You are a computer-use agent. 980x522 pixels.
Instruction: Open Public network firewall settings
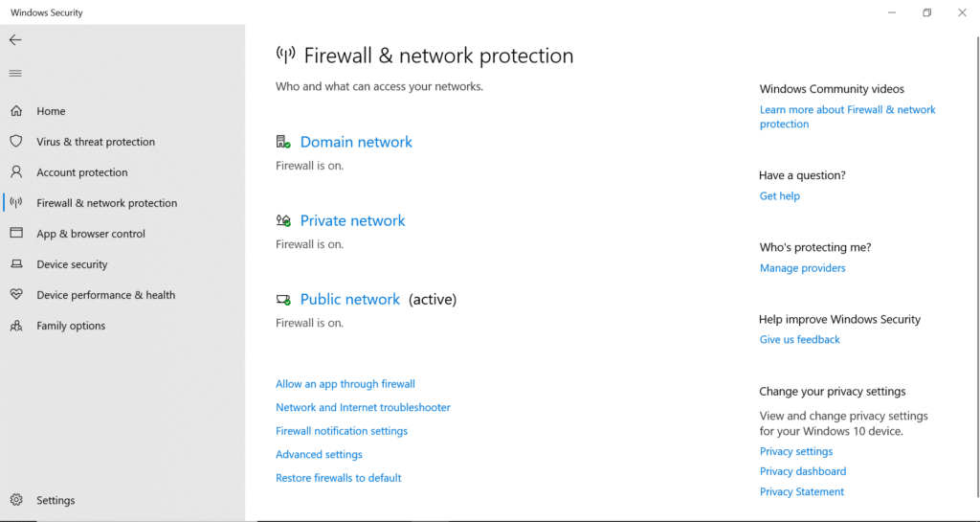[350, 299]
